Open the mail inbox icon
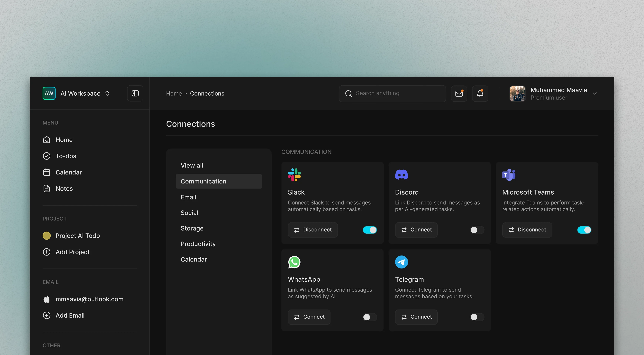 point(459,94)
